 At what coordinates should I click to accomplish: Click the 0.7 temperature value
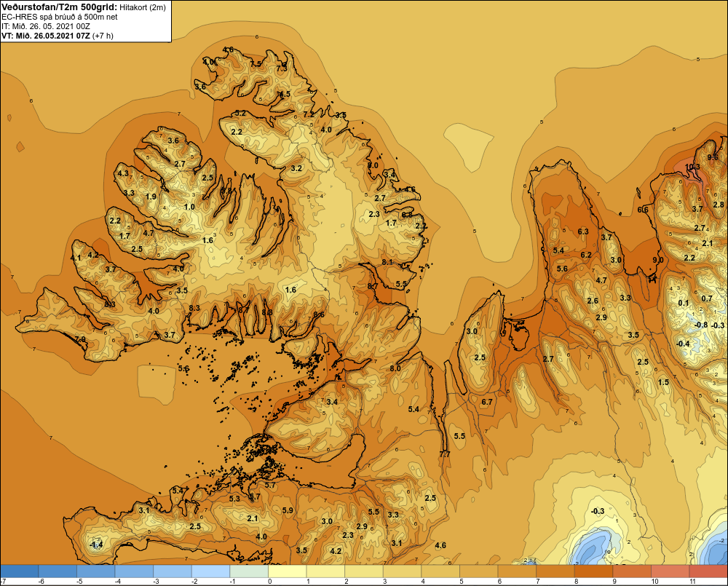point(707,298)
